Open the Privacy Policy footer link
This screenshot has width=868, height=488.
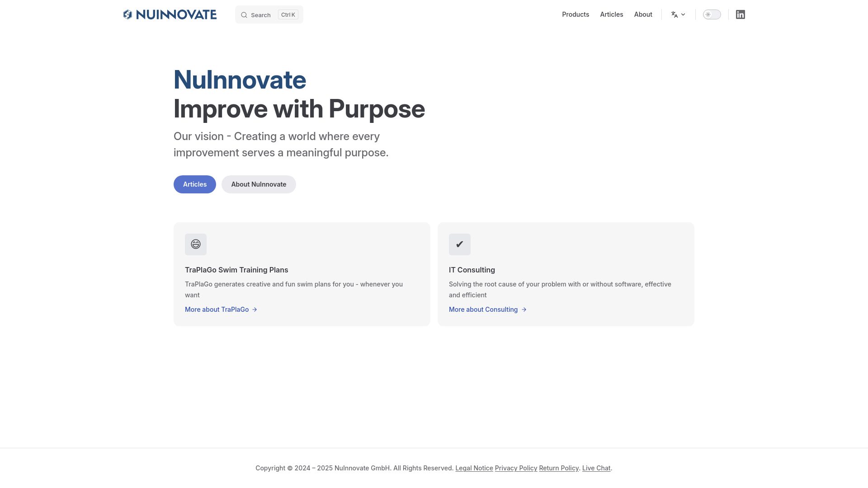tap(516, 468)
